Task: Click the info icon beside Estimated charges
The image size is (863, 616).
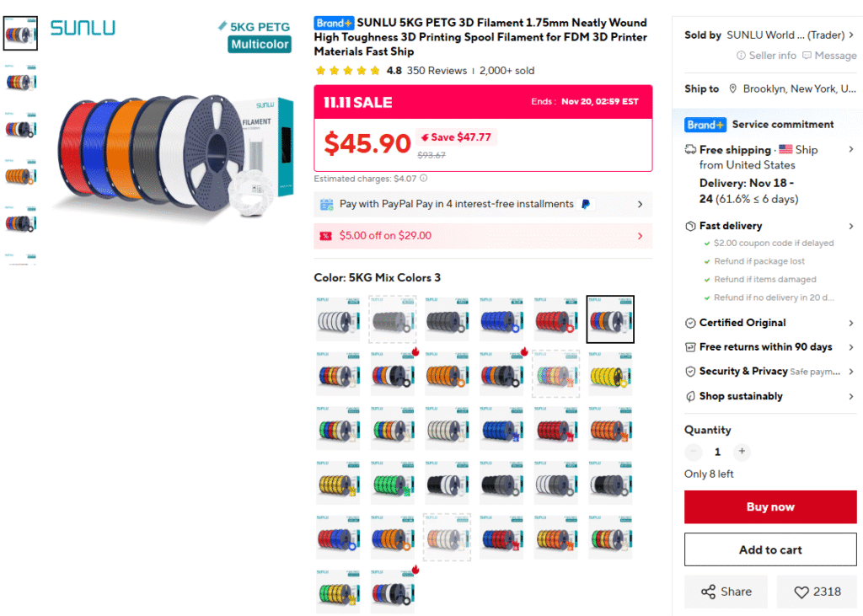Action: (423, 179)
